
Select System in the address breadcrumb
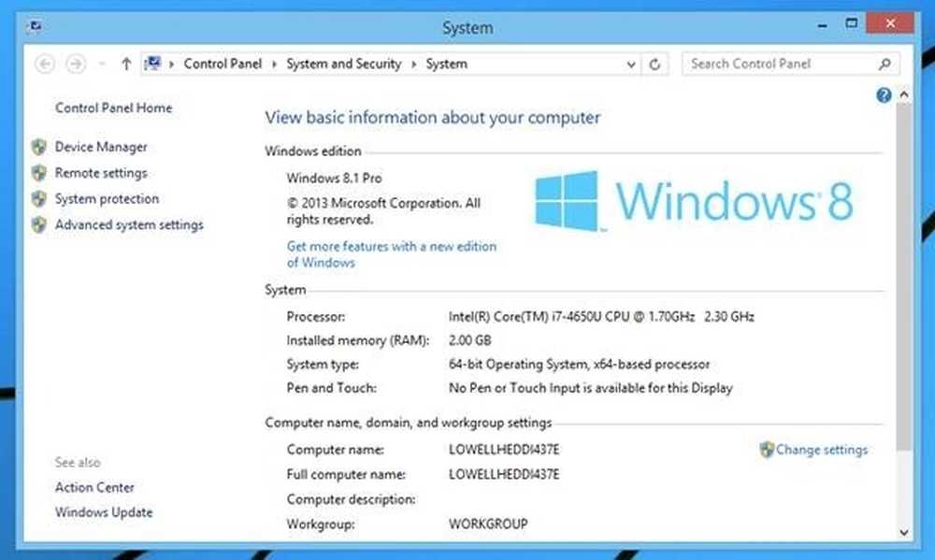coord(447,64)
